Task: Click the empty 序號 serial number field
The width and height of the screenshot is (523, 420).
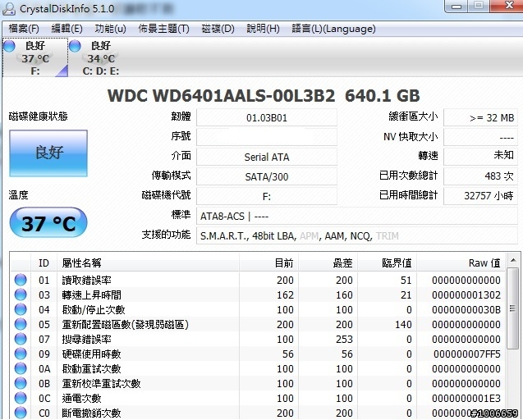Action: 267,137
